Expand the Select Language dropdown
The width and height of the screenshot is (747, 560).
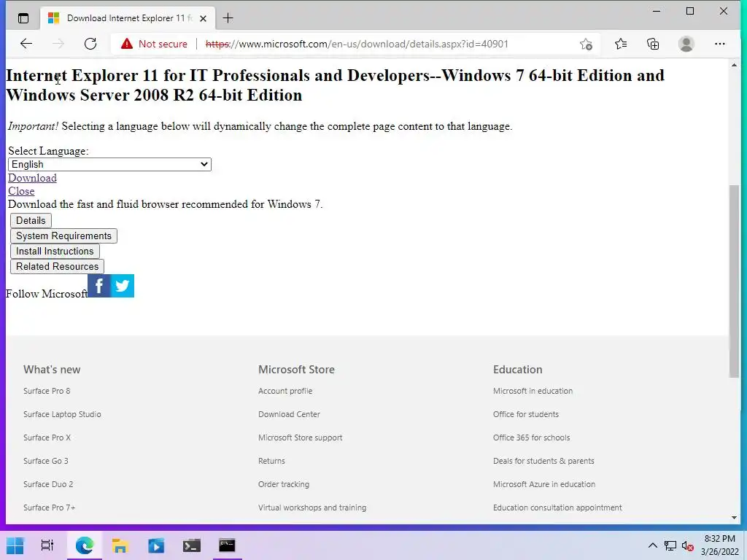point(109,164)
